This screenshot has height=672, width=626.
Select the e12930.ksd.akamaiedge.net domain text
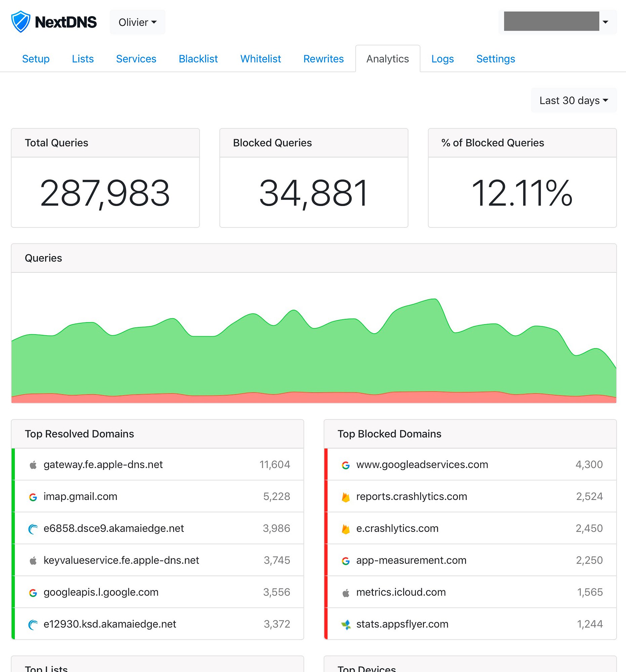pyautogui.click(x=110, y=624)
